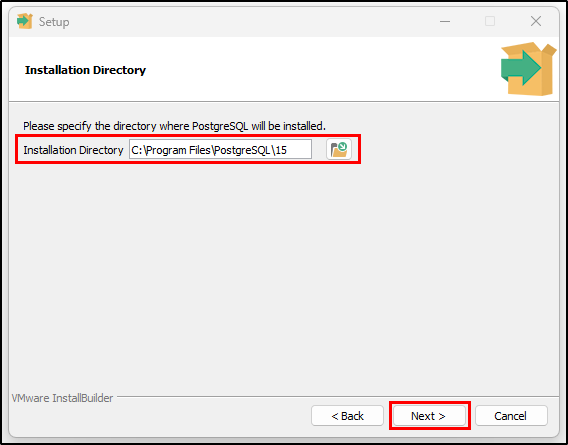The width and height of the screenshot is (568, 445).
Task: Minimize the Setup window
Action: tap(445, 21)
